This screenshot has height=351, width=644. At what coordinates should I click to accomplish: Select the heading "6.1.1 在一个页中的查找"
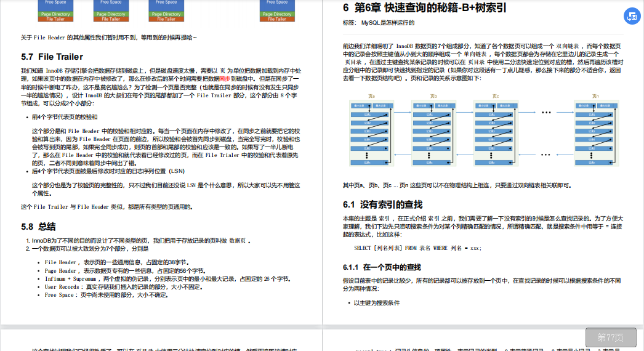point(382,268)
